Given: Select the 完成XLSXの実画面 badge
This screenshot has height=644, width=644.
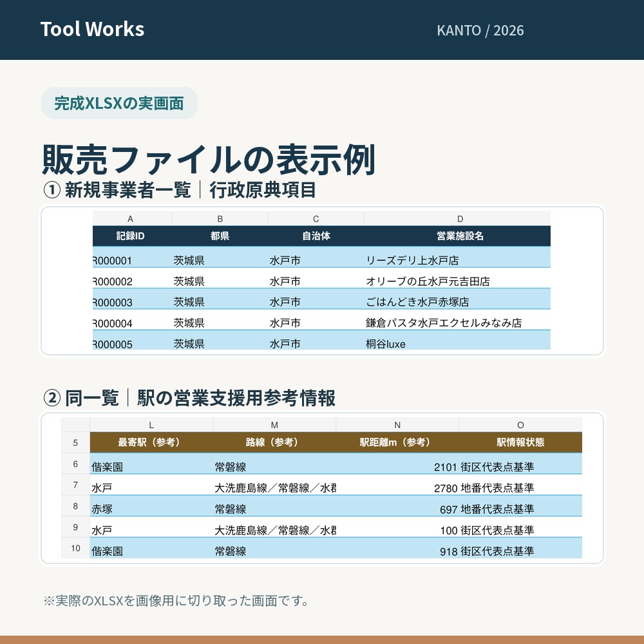Looking at the screenshot, I should pyautogui.click(x=119, y=103).
